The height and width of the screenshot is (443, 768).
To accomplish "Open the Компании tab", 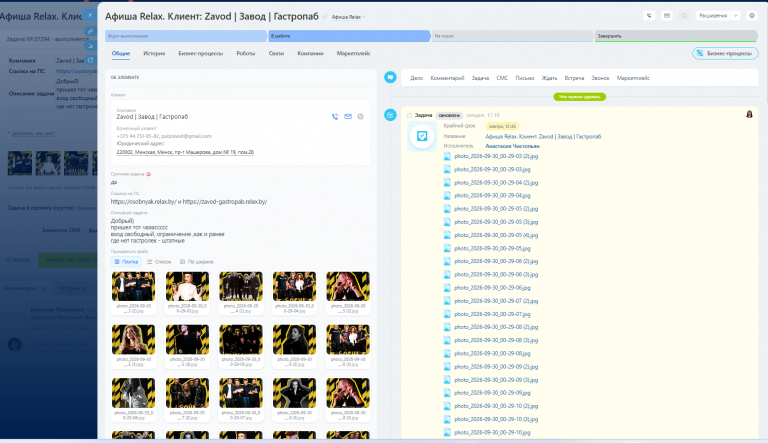I will tap(310, 53).
